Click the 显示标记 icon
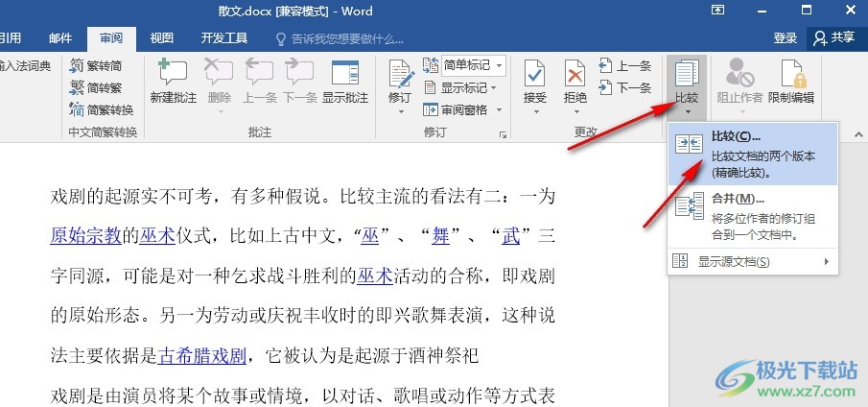Image resolution: width=868 pixels, height=407 pixels. [x=430, y=87]
